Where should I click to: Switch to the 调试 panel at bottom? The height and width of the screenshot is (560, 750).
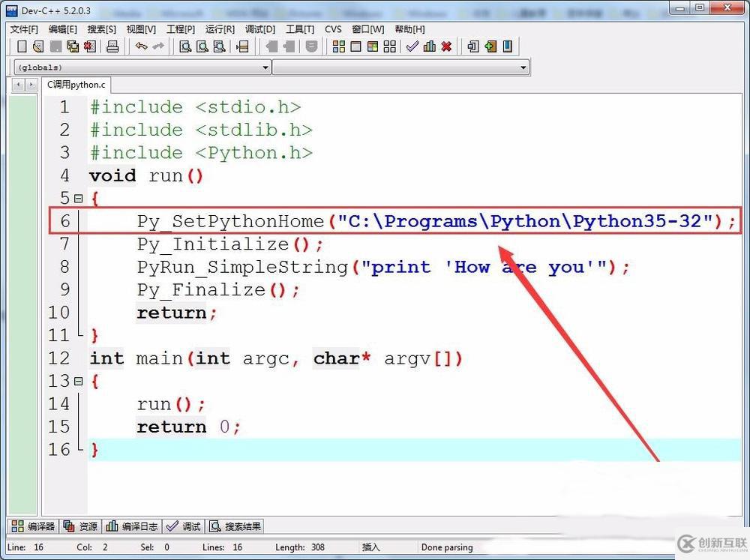[184, 526]
